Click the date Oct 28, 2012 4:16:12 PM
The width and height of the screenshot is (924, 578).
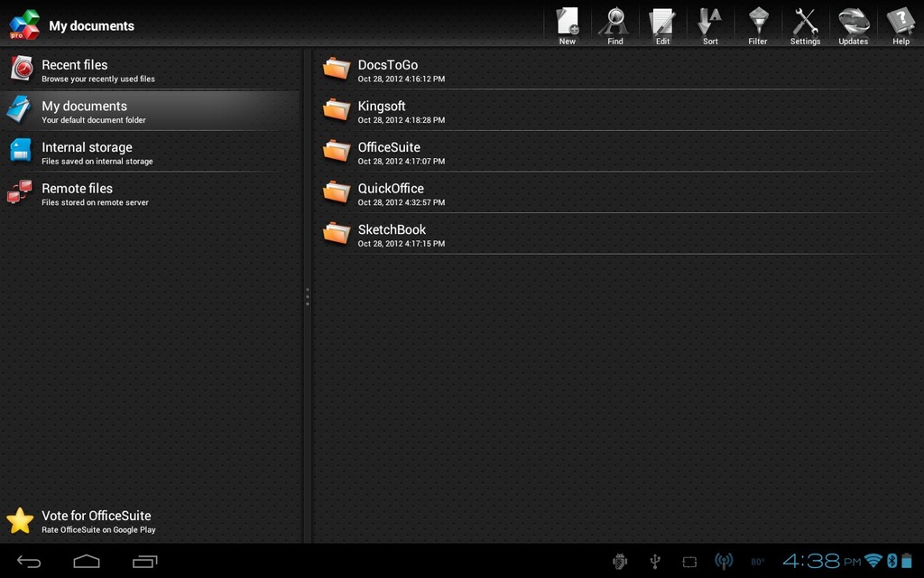402,79
